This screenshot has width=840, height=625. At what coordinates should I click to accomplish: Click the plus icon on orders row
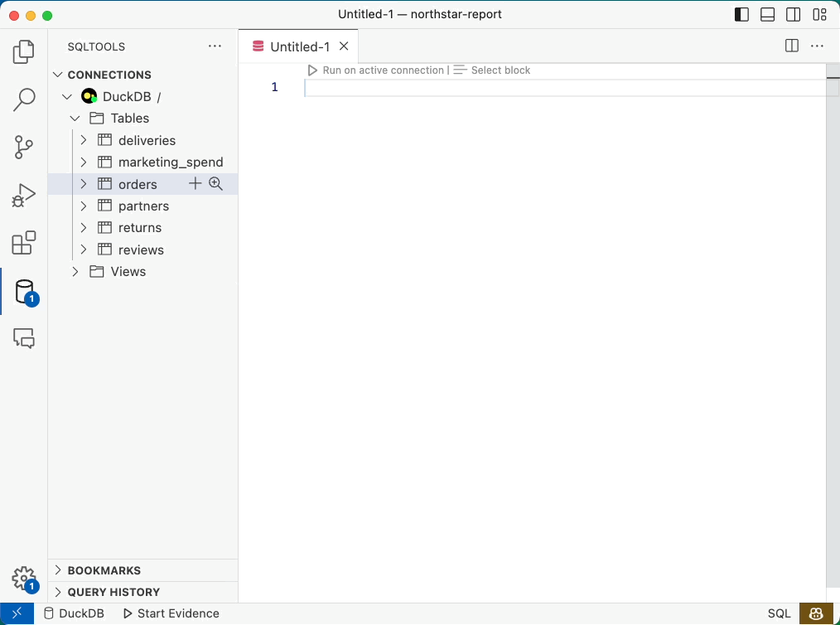[196, 184]
